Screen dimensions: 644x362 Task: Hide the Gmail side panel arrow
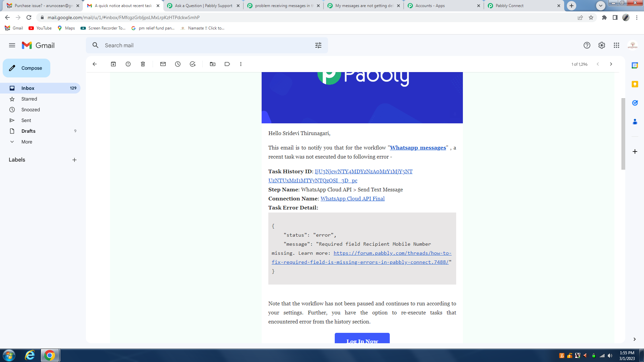[635, 339]
